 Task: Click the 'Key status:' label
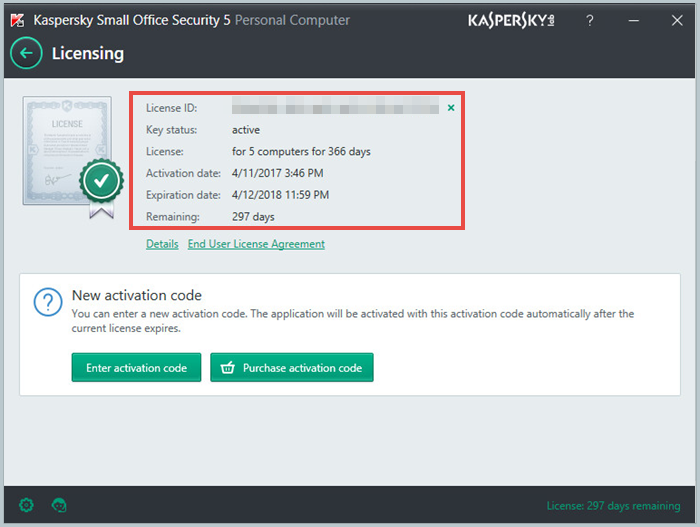click(171, 130)
